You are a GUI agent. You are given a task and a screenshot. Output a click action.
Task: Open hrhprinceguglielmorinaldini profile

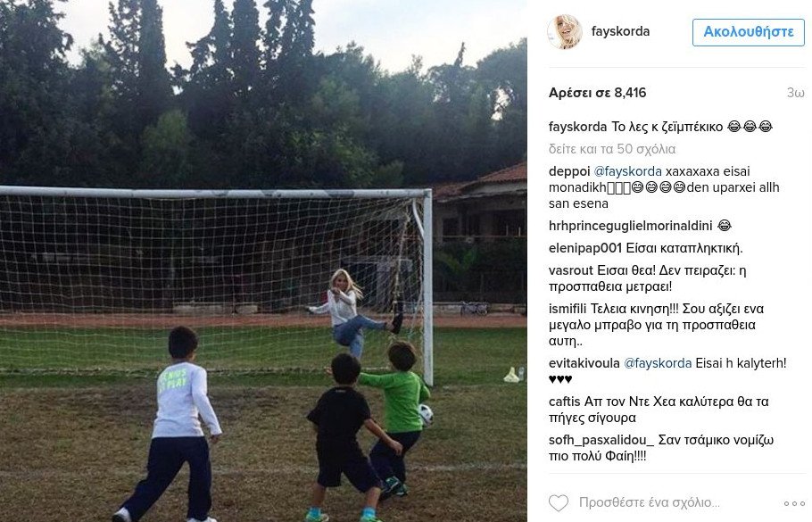tap(630, 226)
